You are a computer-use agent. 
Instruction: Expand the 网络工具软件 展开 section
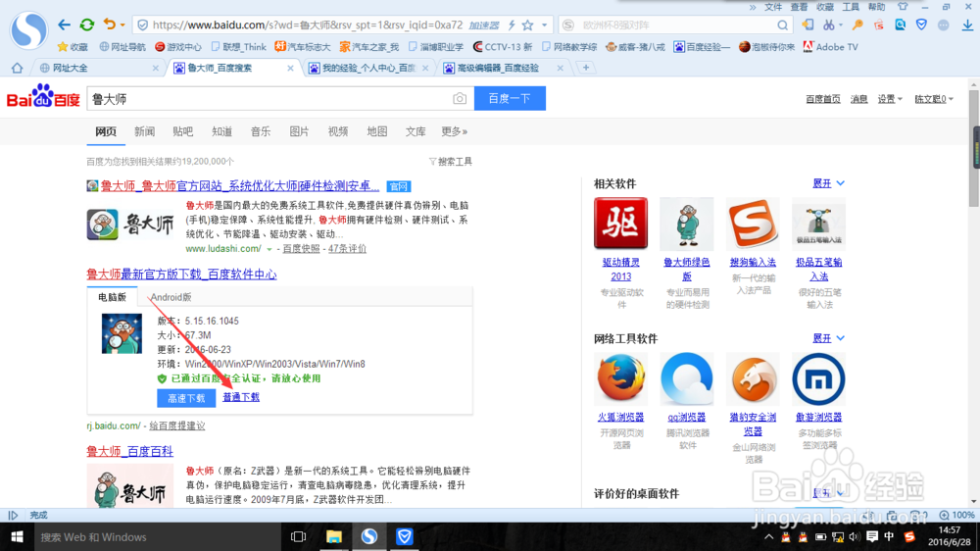(x=829, y=338)
